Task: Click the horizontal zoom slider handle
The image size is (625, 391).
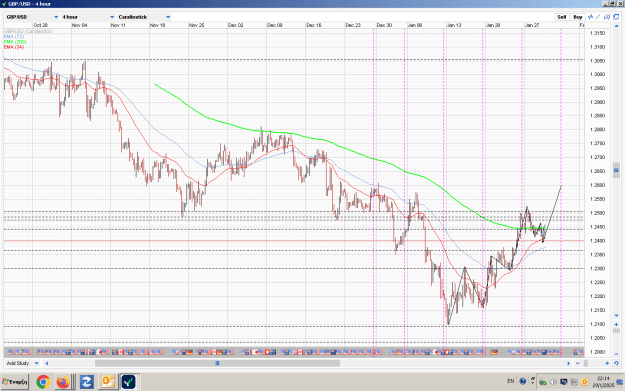Action: 586,363
